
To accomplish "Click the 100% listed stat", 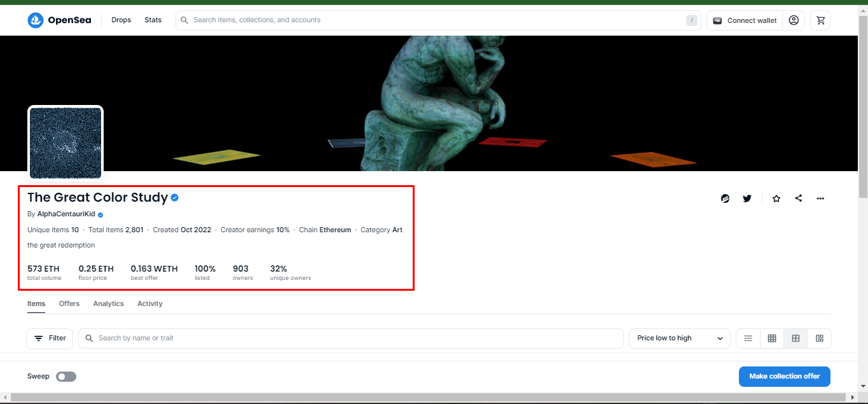I will click(x=205, y=273).
